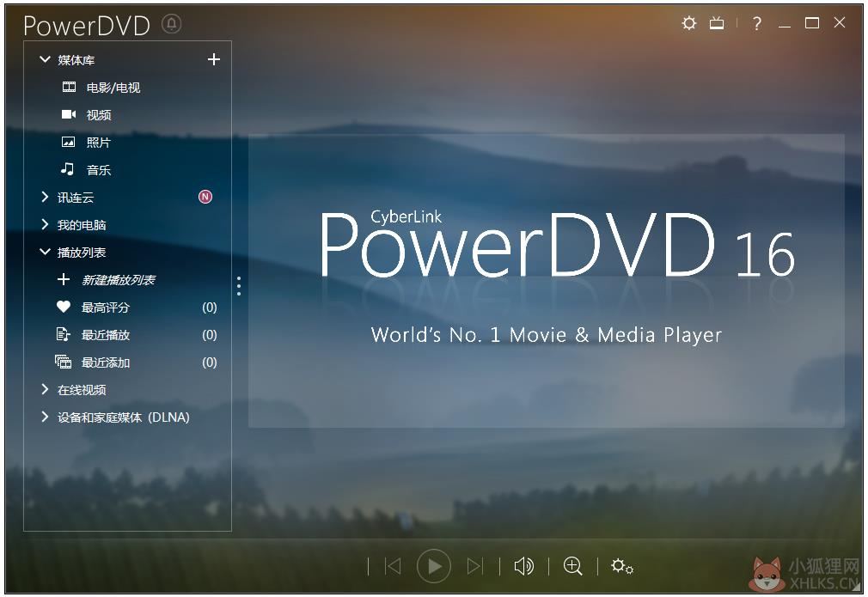Click the (0) count for 最近添加
Image resolution: width=868 pixels, height=597 pixels.
pyautogui.click(x=209, y=362)
